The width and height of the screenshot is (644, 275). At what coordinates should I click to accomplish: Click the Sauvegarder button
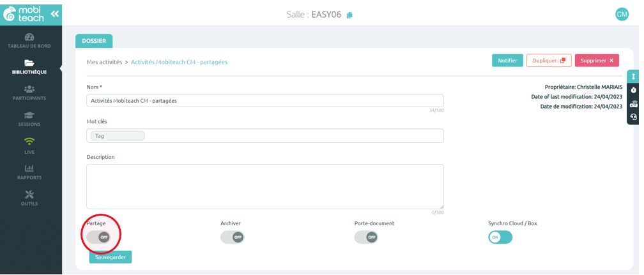click(x=111, y=257)
